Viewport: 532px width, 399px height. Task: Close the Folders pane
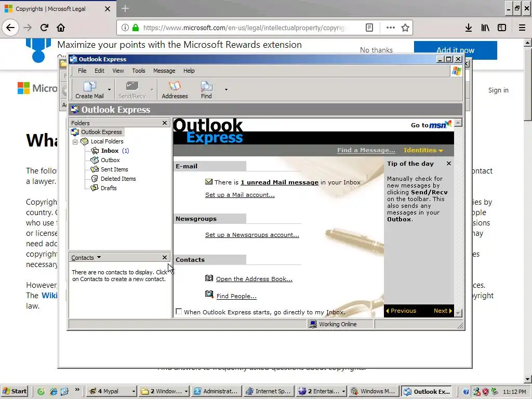point(165,123)
